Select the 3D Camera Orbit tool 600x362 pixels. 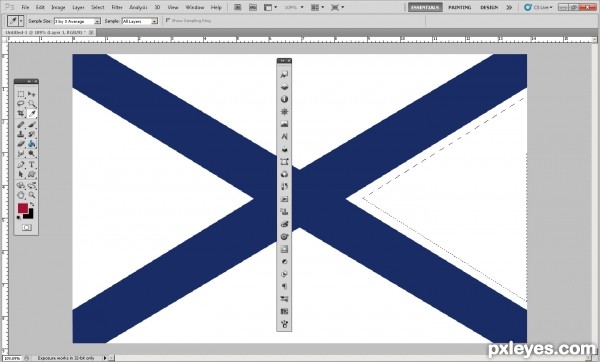click(32, 186)
